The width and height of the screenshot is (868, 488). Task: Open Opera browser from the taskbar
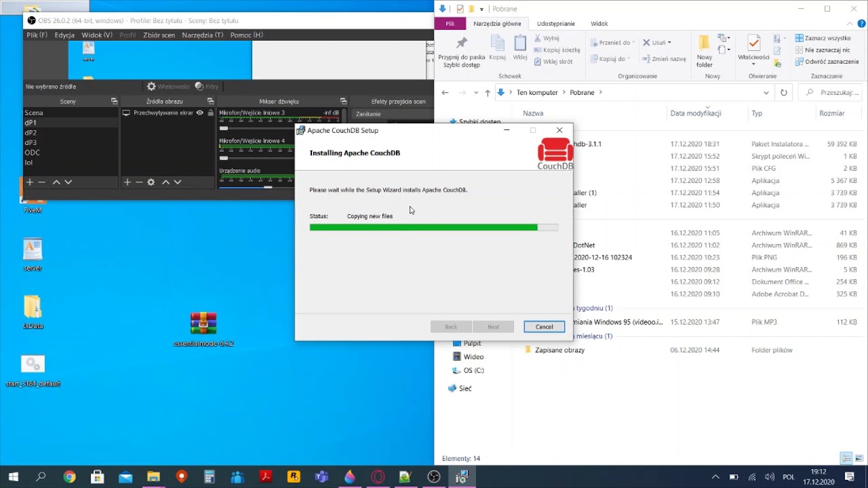(x=377, y=477)
